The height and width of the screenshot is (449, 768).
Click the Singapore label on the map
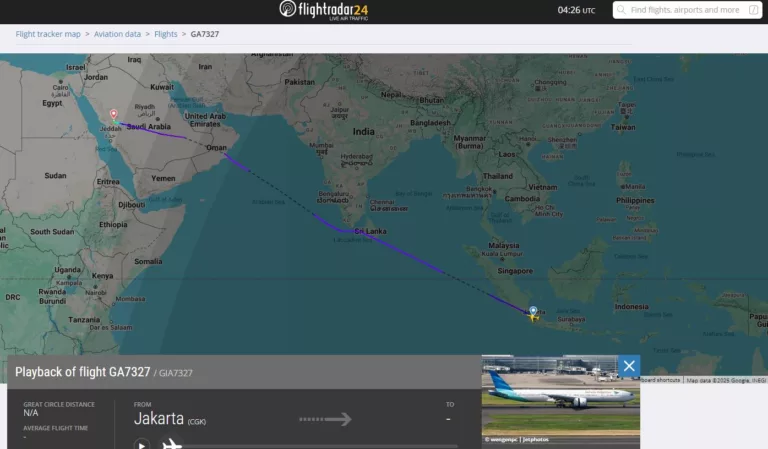(515, 271)
